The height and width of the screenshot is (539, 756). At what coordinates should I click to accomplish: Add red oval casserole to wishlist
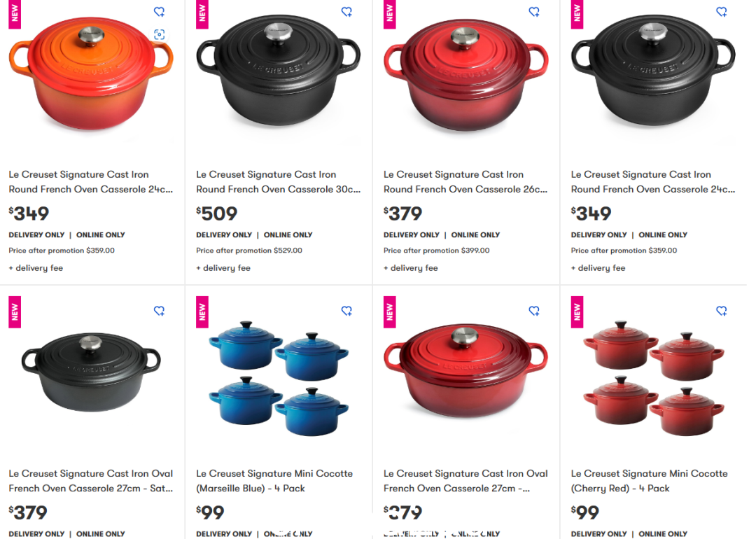coord(534,311)
